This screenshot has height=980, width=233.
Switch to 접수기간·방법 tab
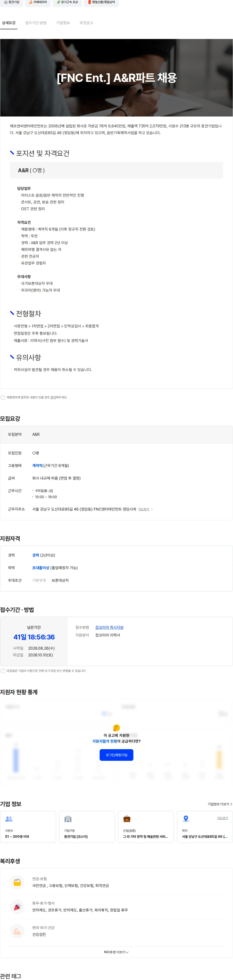36,23
